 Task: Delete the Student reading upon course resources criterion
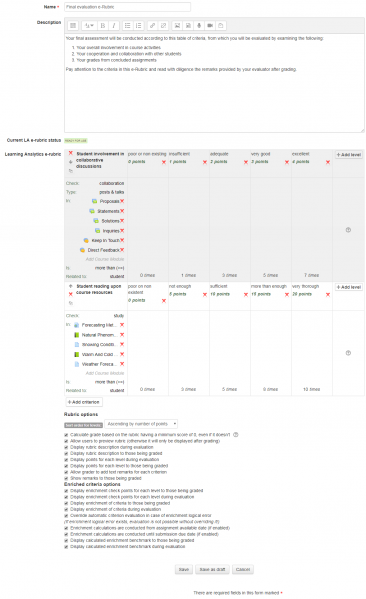71,294
